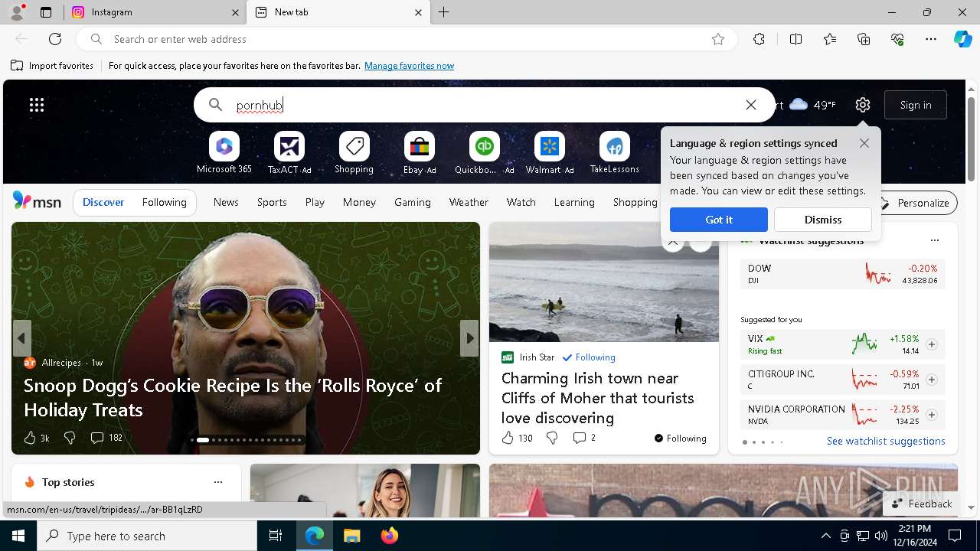Import favorites from the favorites bar
Screen dimensions: 980x551
[52, 66]
